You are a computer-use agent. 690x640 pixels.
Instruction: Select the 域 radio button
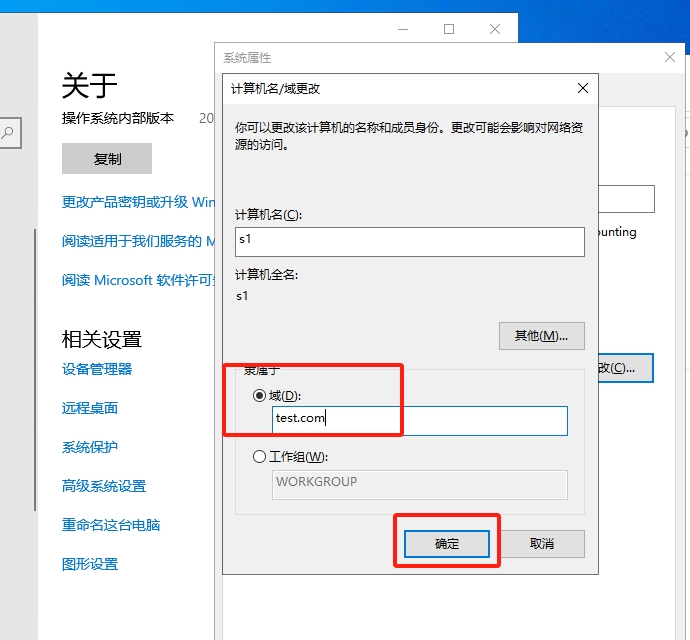(x=260, y=396)
